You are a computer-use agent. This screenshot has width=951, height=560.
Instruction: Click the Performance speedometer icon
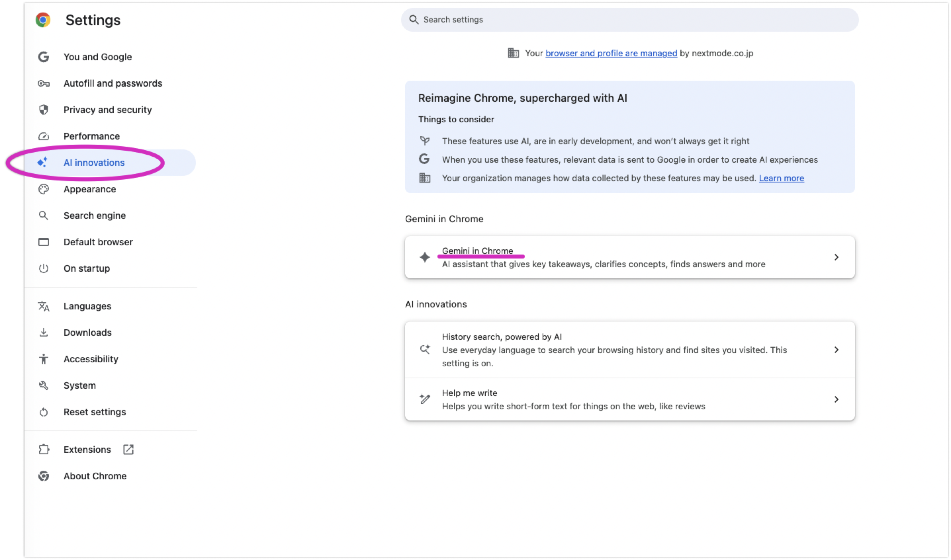[43, 136]
